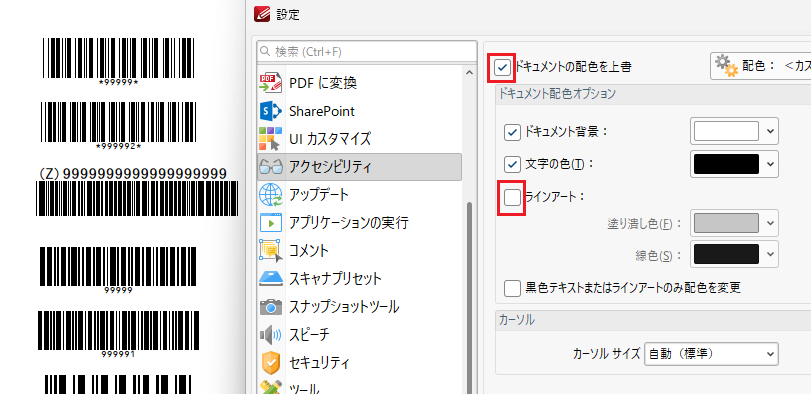The width and height of the screenshot is (811, 394).
Task: Click the 検索 (Ctrl+F) search field
Action: click(x=367, y=52)
